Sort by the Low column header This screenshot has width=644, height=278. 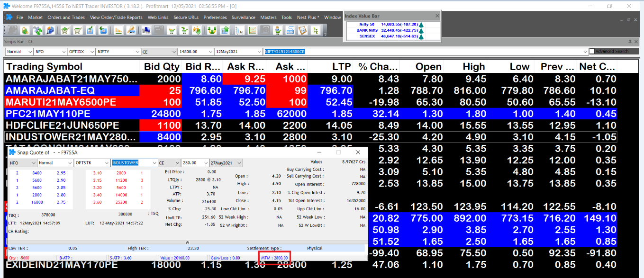[508, 67]
